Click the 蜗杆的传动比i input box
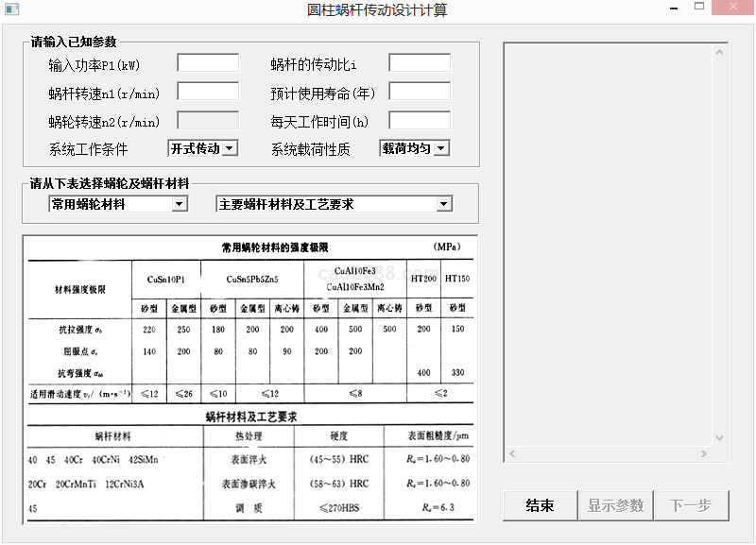756x545 pixels. [419, 63]
